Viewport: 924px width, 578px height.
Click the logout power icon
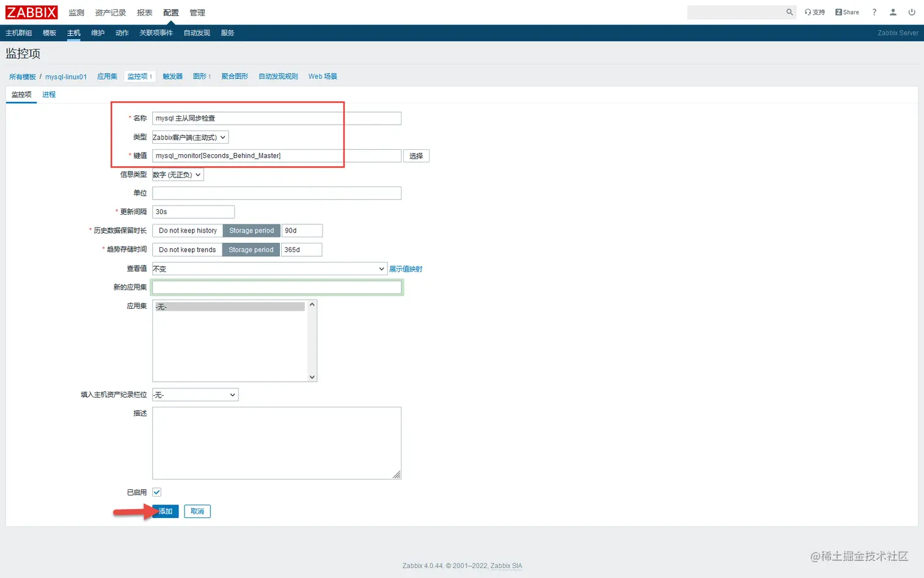pyautogui.click(x=912, y=12)
